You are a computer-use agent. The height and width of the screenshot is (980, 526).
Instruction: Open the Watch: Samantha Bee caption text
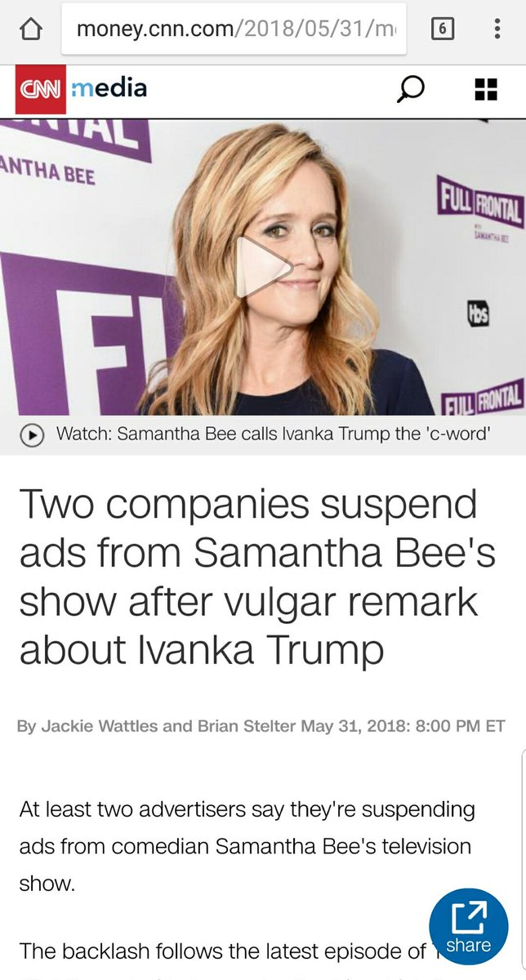[x=273, y=434]
